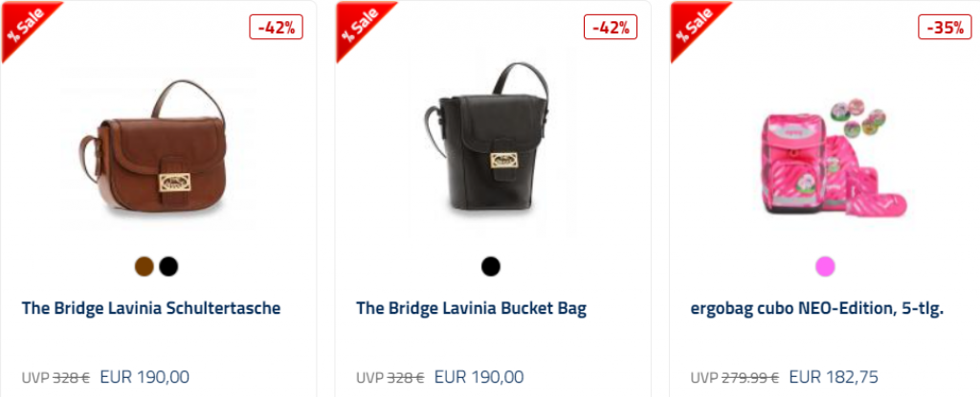This screenshot has height=397, width=980.
Task: Open The Bridge Lavinia Bucket Bag link
Action: pyautogui.click(x=471, y=308)
